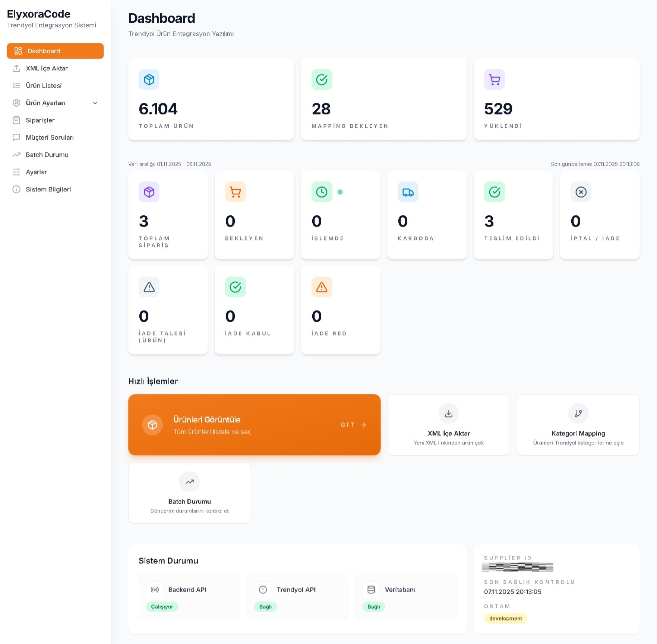Click the package icon above Toplam Ürün

tap(149, 80)
